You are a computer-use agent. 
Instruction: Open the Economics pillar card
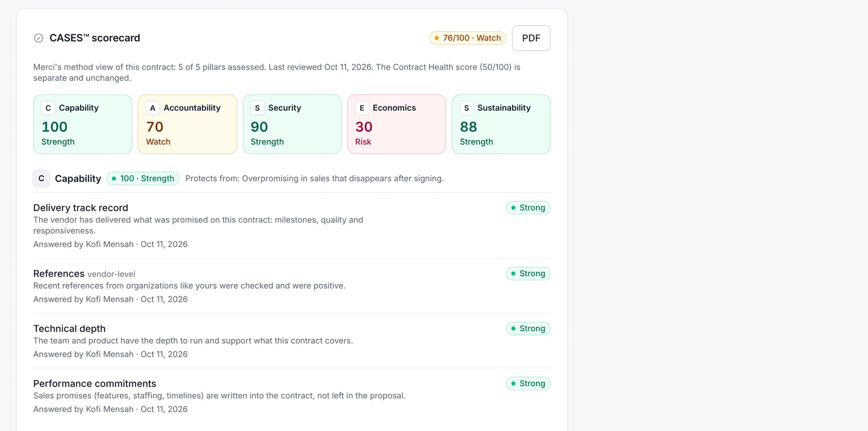pyautogui.click(x=397, y=124)
